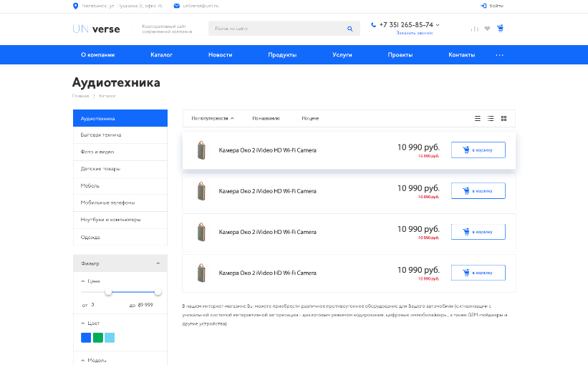Click the favorites heart icon

(487, 29)
